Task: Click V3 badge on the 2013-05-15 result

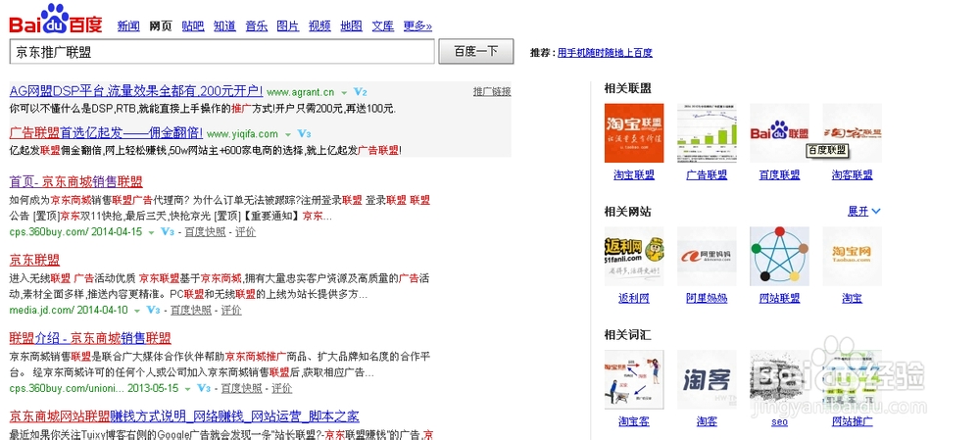Action: coord(204,388)
